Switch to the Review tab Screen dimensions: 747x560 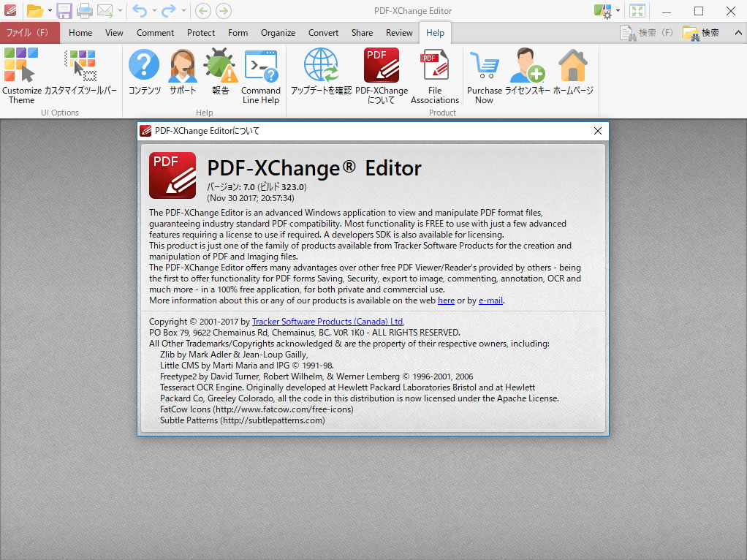tap(399, 32)
